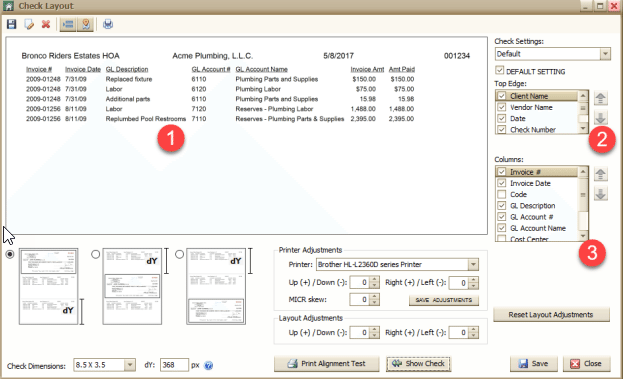Image resolution: width=623 pixels, height=379 pixels.
Task: Uncheck GL Account # column checkbox
Action: (x=501, y=217)
